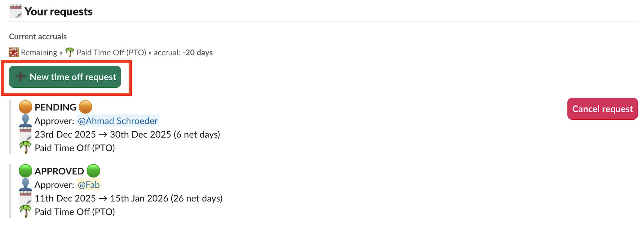Click the green circle right of APPROVED
The height and width of the screenshot is (230, 644).
[x=93, y=171]
